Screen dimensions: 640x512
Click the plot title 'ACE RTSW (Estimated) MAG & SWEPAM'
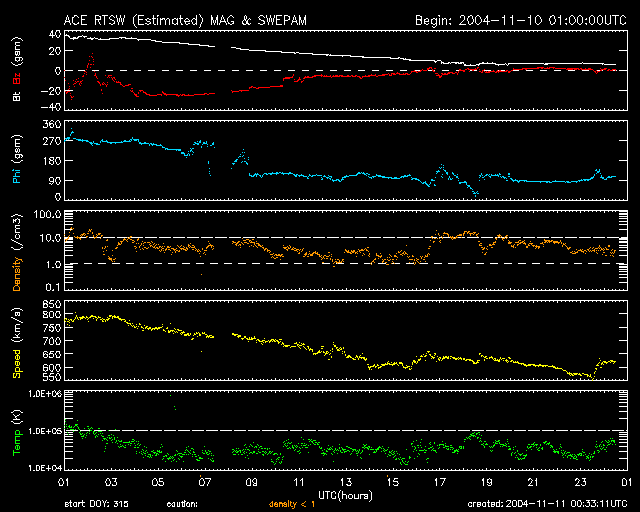(185, 20)
